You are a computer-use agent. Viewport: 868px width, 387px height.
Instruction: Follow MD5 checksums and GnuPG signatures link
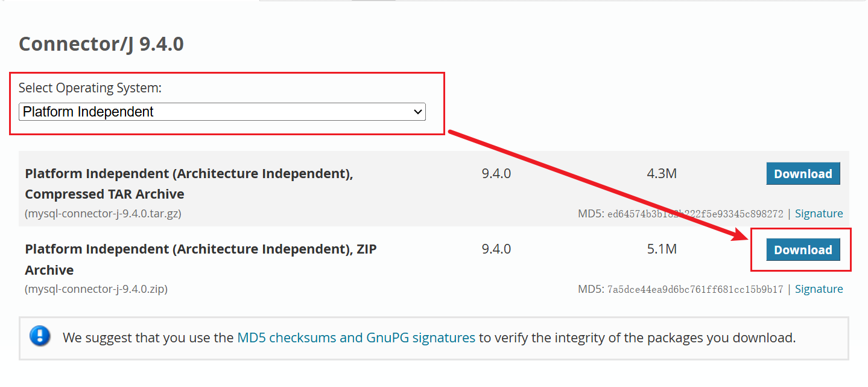[356, 337]
